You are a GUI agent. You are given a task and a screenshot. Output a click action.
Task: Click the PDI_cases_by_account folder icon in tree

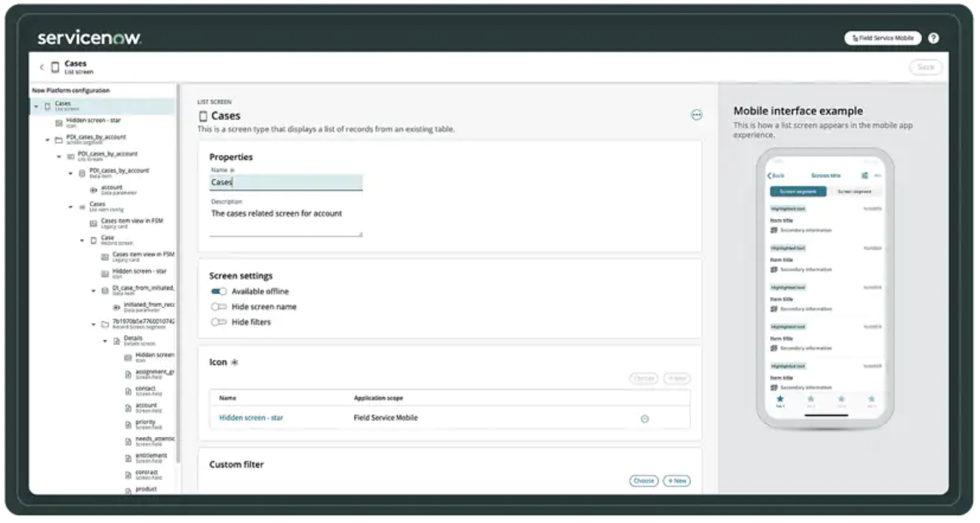59,140
